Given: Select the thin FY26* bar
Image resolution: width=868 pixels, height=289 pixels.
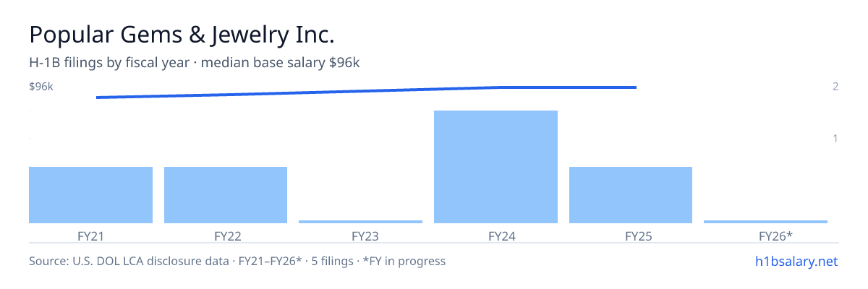Looking at the screenshot, I should click(x=765, y=222).
